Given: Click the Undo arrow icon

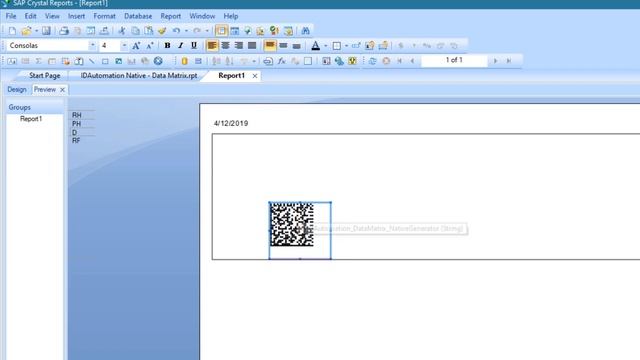Looking at the screenshot, I should (176, 31).
